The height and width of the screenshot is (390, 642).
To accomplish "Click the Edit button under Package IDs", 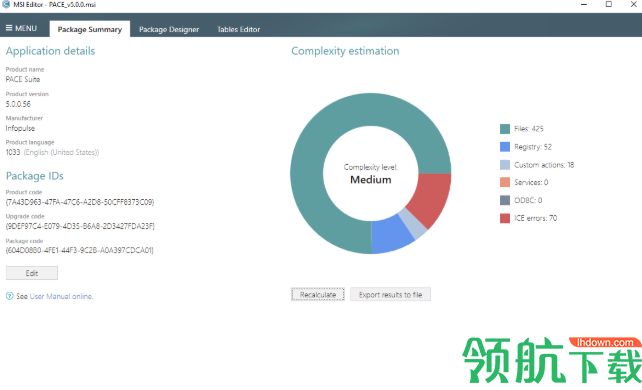I will (x=32, y=273).
